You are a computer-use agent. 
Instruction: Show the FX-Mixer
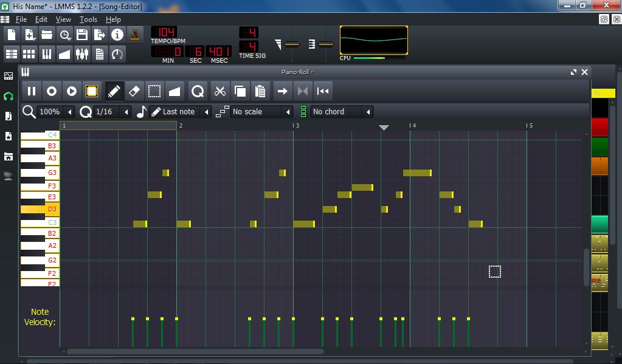(x=82, y=54)
